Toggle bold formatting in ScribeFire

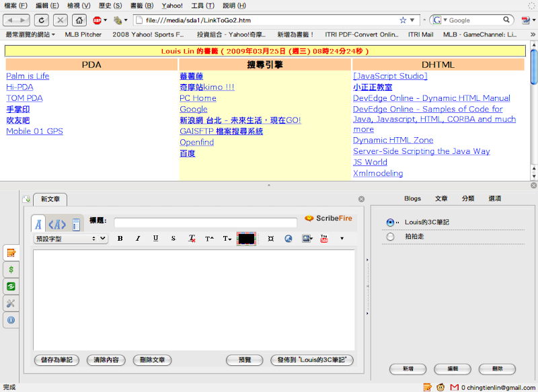(120, 238)
